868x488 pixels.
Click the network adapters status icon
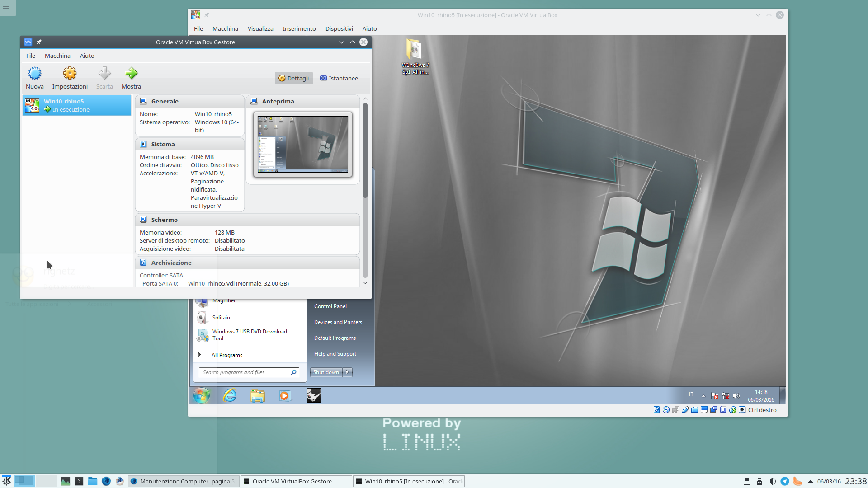click(675, 410)
